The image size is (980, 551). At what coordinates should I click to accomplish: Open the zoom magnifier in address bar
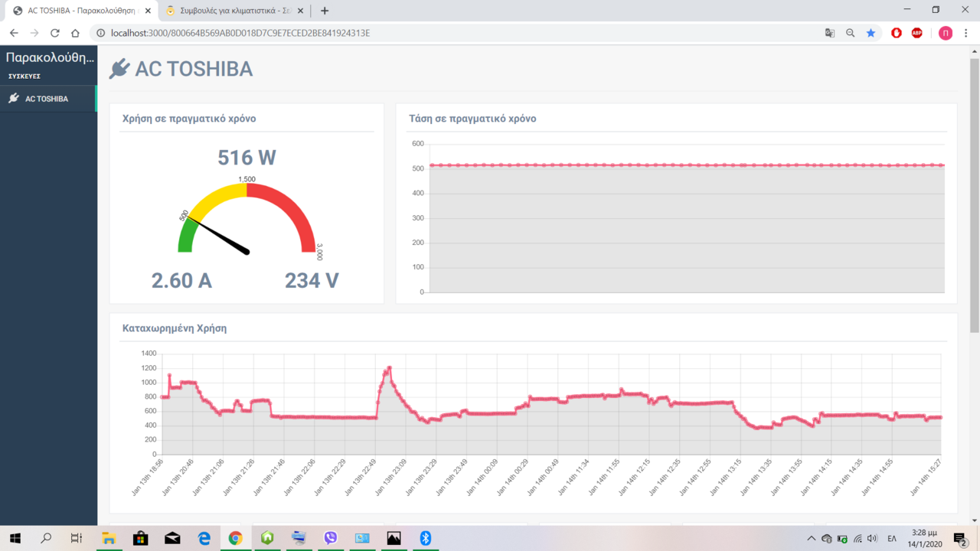point(851,33)
